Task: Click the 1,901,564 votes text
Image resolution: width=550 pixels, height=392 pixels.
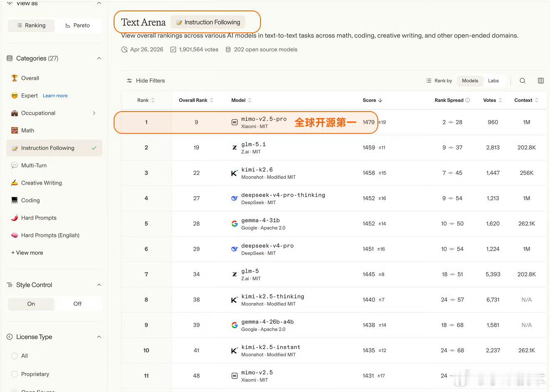Action: (x=198, y=49)
